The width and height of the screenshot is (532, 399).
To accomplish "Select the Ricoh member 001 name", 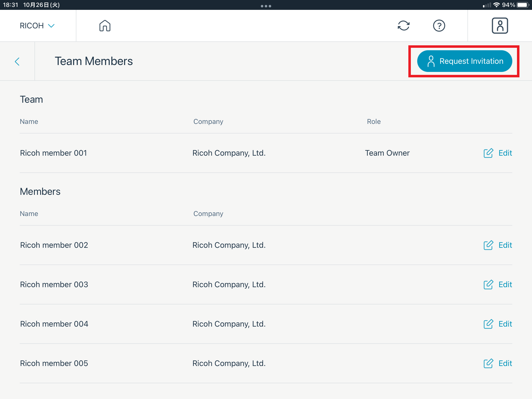I will [x=53, y=153].
